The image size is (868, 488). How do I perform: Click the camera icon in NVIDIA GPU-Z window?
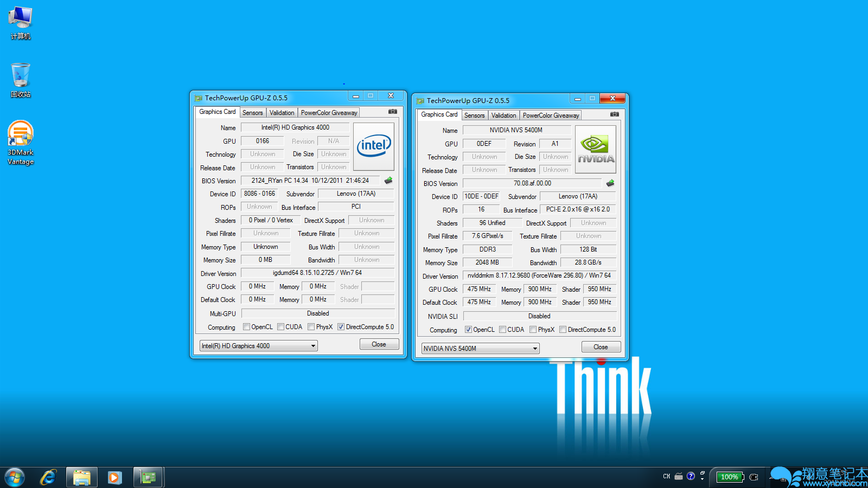pyautogui.click(x=614, y=114)
